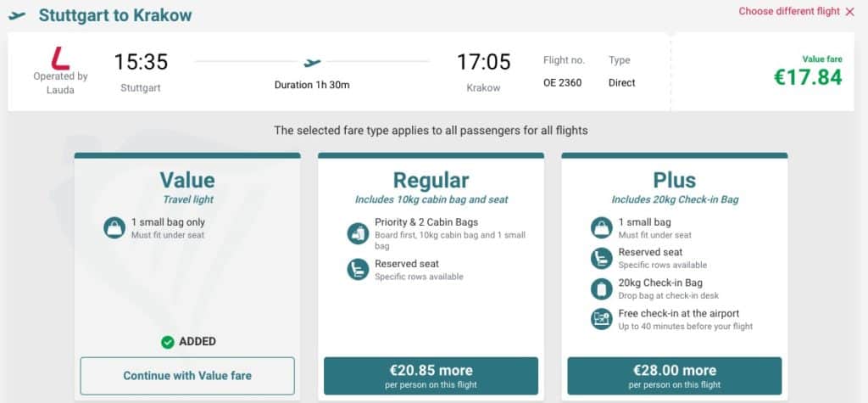Click Choose different flight link
The image size is (868, 403).
click(789, 12)
